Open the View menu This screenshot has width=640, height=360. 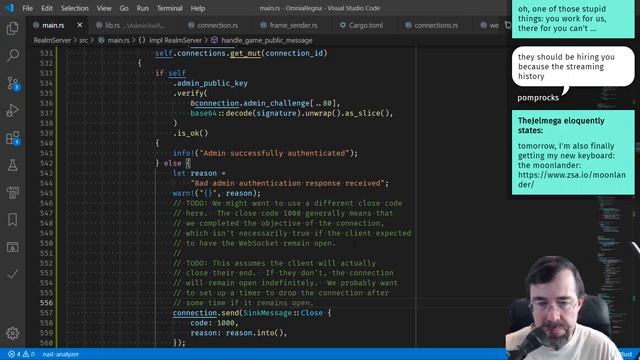104,8
